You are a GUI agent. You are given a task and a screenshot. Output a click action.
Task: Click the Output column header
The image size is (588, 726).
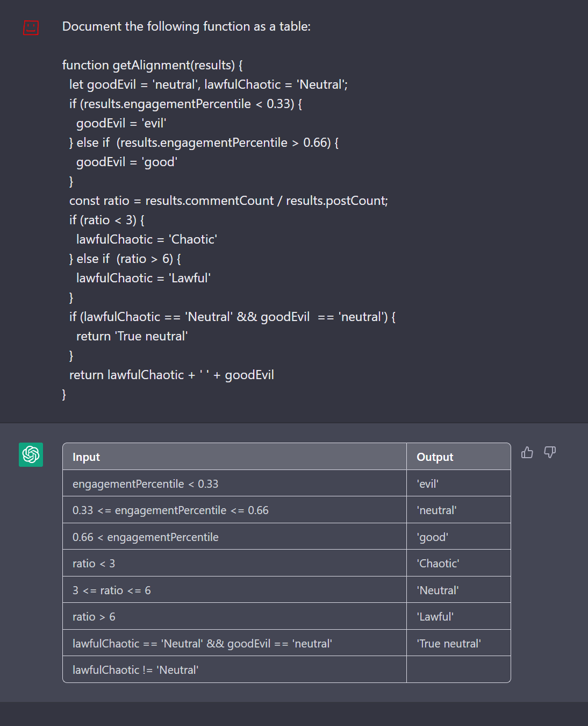[x=435, y=457]
